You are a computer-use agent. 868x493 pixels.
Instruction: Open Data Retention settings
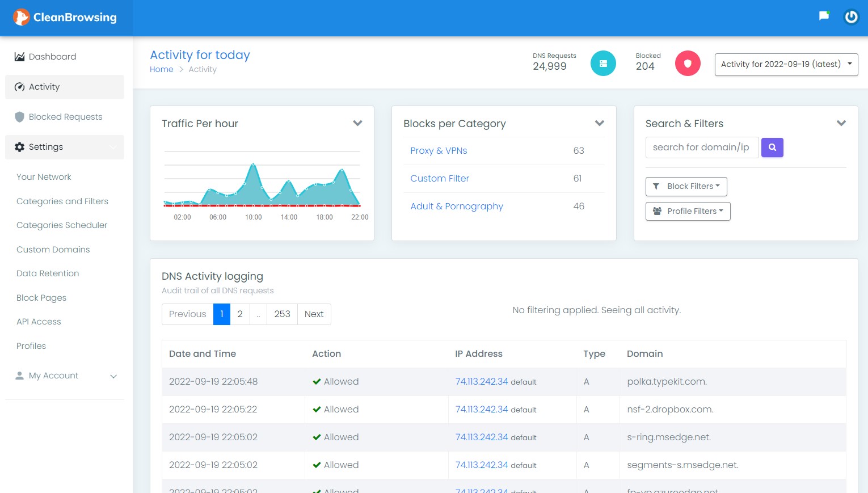(48, 273)
